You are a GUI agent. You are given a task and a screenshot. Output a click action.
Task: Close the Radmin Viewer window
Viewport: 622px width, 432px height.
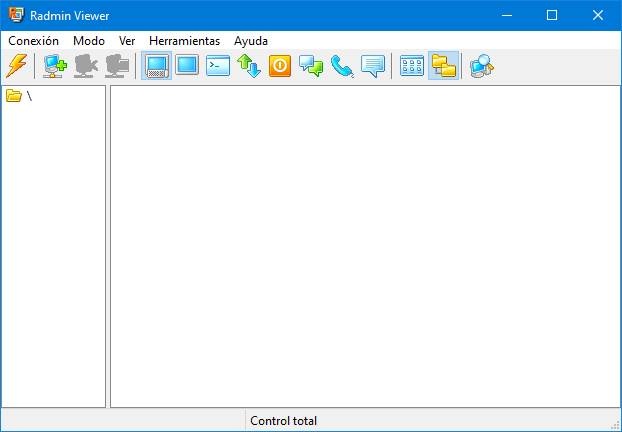pyautogui.click(x=598, y=15)
